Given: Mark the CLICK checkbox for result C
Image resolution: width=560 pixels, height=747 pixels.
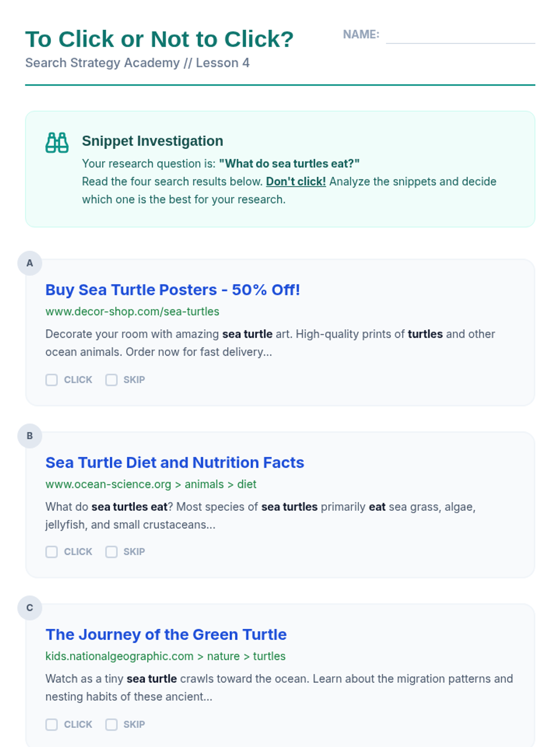Looking at the screenshot, I should coord(52,725).
